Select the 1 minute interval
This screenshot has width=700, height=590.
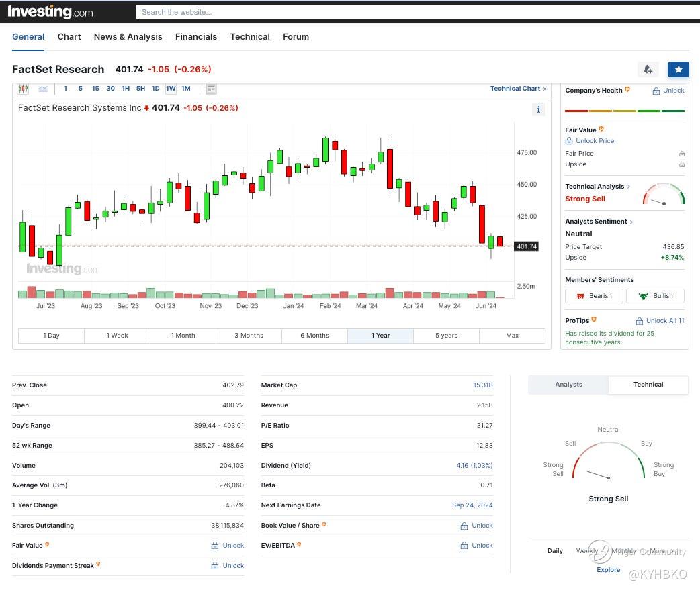coord(66,89)
